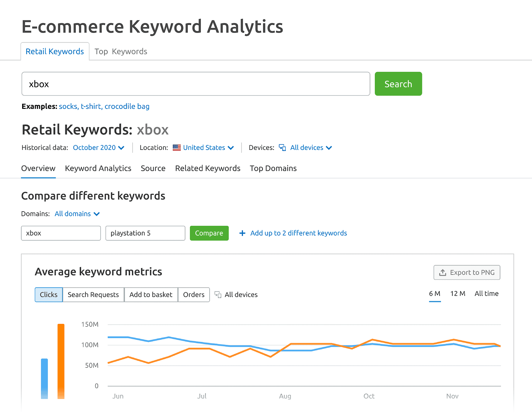The height and width of the screenshot is (417, 532).
Task: Switch to the Top Keywords tab
Action: (121, 51)
